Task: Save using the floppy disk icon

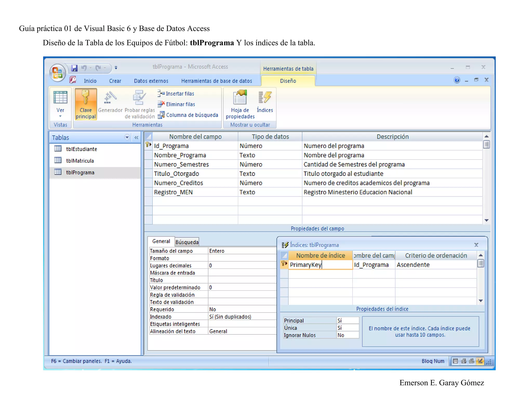Action: pyautogui.click(x=75, y=68)
